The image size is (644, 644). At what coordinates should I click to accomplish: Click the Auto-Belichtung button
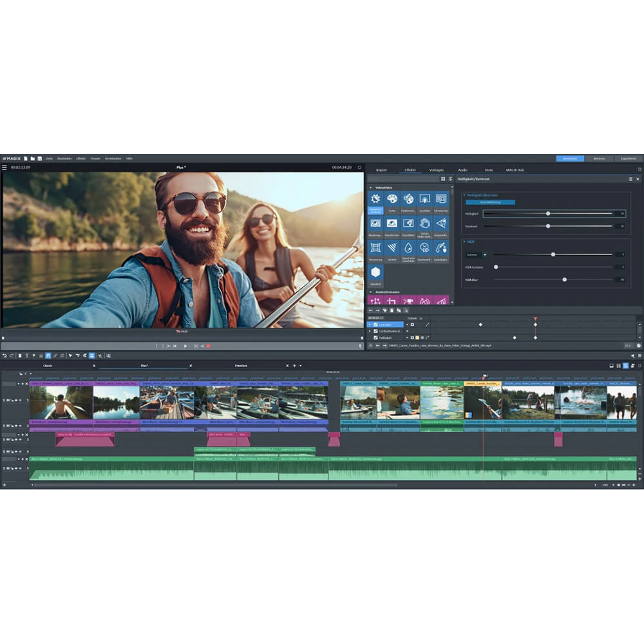(490, 202)
